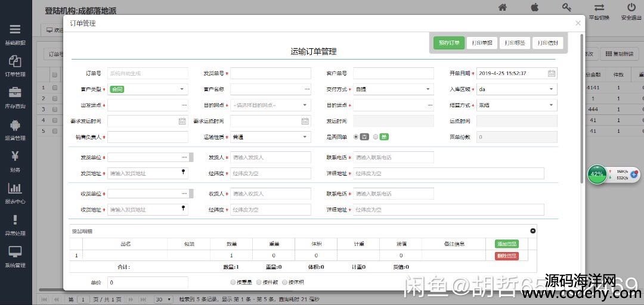Click the 安全退出 power icon
Screen dimensions: 644x305
click(631, 10)
